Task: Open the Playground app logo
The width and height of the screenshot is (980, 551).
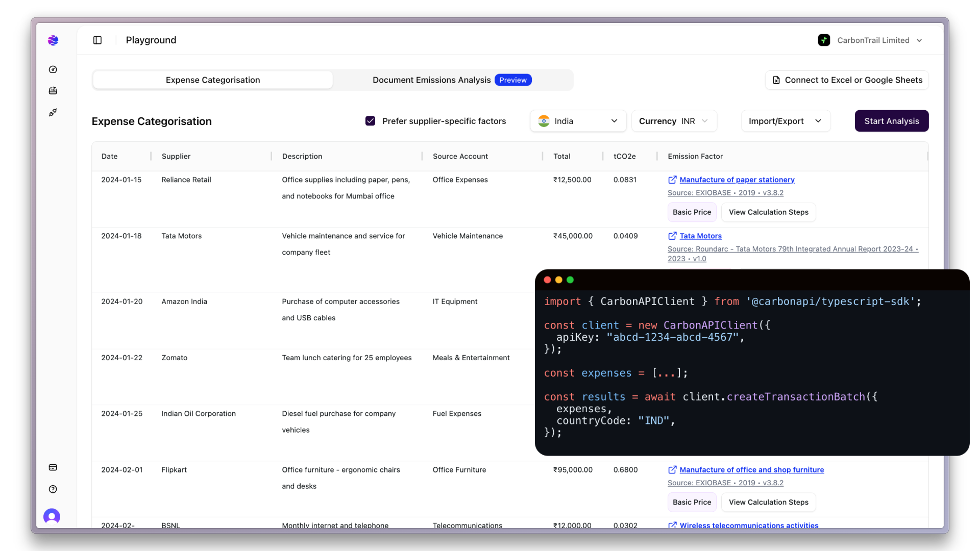Action: tap(53, 40)
